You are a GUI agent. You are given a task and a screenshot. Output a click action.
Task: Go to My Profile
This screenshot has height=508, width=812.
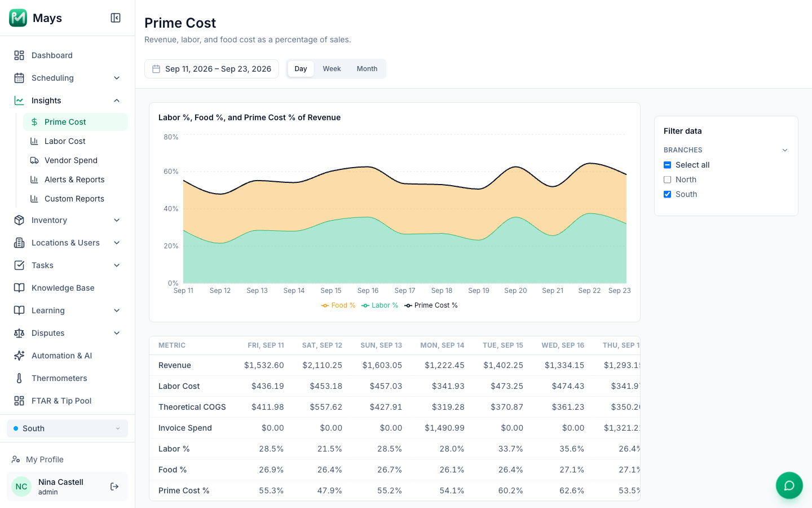[x=67, y=459]
